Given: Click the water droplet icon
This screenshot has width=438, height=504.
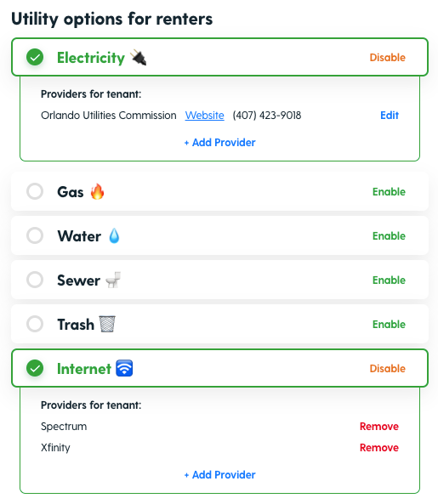Looking at the screenshot, I should 114,235.
